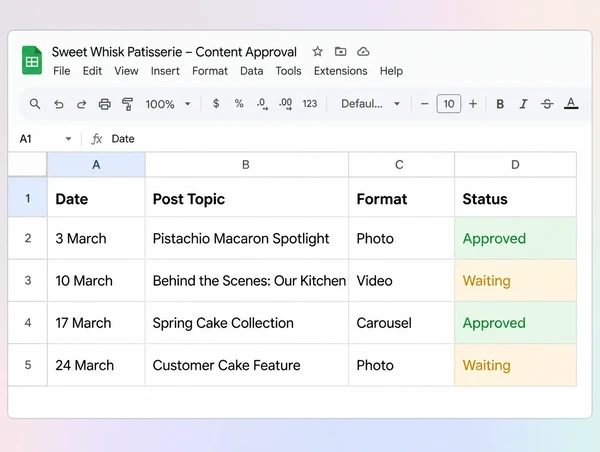Toggle italic formatting
The image size is (600, 452).
pyautogui.click(x=523, y=104)
